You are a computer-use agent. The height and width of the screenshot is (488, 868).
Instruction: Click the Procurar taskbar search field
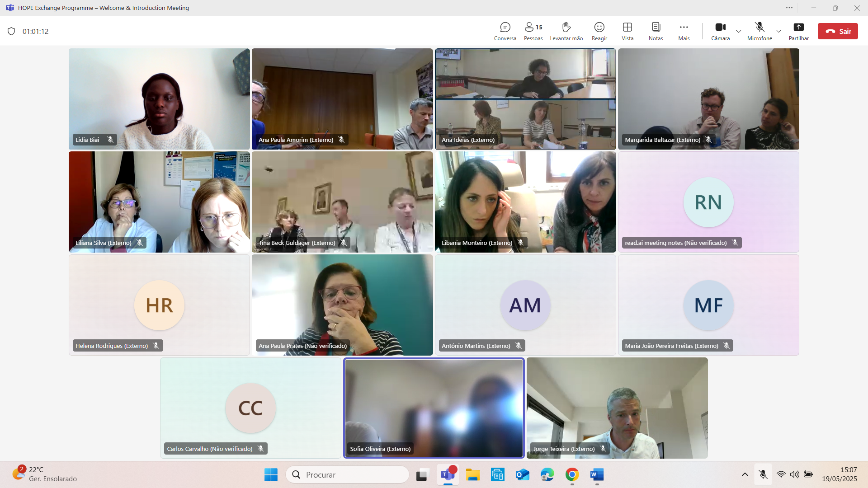pyautogui.click(x=347, y=474)
